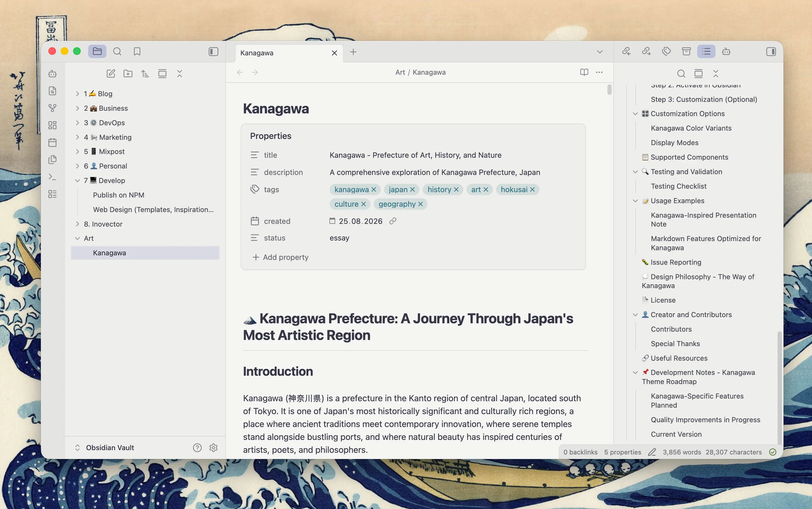This screenshot has width=812, height=509.
Task: Create a new note in file explorer
Action: (x=111, y=74)
